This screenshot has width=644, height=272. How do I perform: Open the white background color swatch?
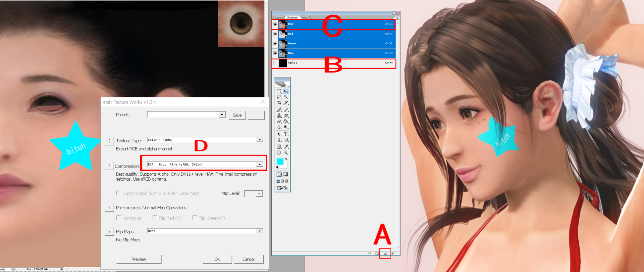pos(285,166)
